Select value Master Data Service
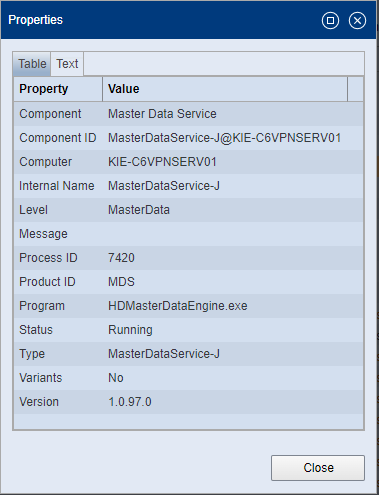Image resolution: width=379 pixels, height=495 pixels. coord(162,114)
